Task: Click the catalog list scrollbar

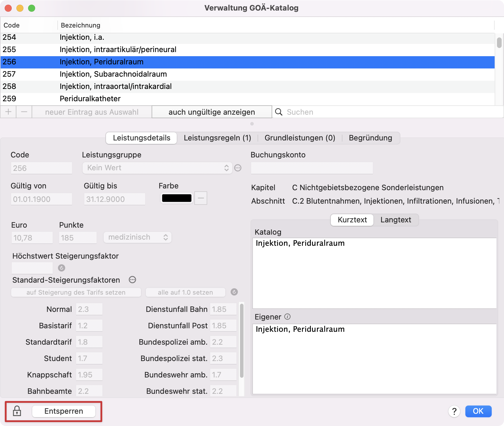Action: pos(499,43)
